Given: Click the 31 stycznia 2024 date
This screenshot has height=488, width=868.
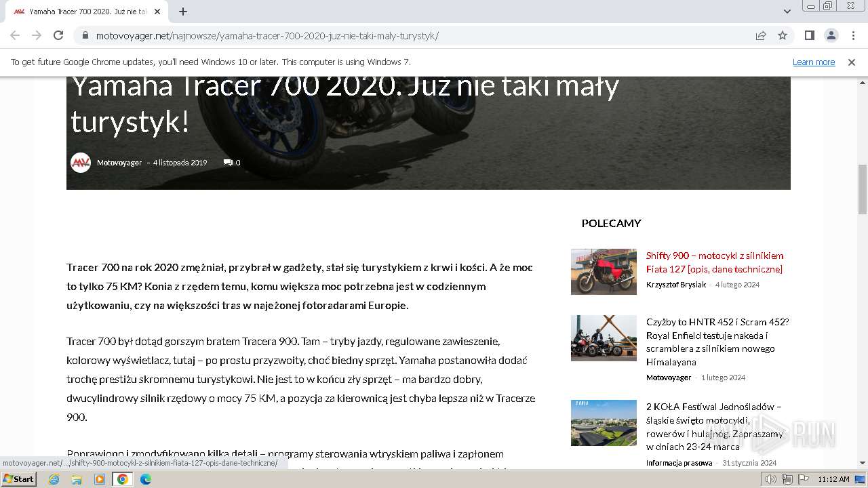Looking at the screenshot, I should click(749, 463).
